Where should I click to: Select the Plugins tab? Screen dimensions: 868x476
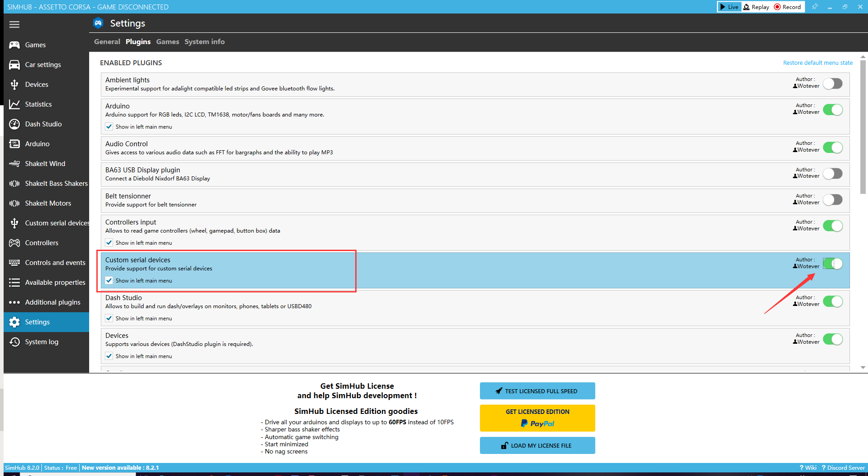pyautogui.click(x=138, y=41)
